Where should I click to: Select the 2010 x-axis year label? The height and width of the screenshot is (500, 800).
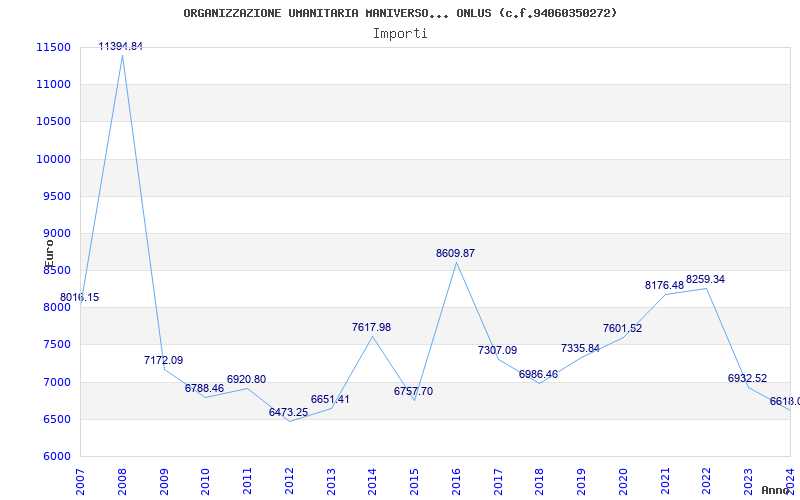[206, 481]
